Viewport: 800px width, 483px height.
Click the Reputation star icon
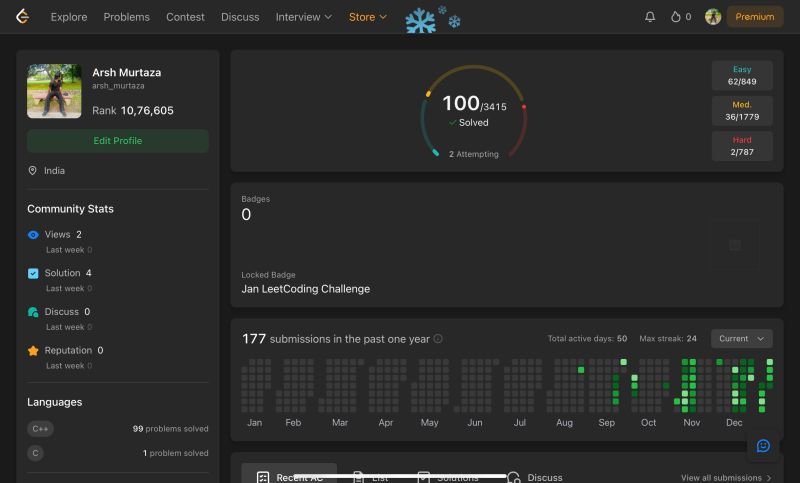pos(33,351)
